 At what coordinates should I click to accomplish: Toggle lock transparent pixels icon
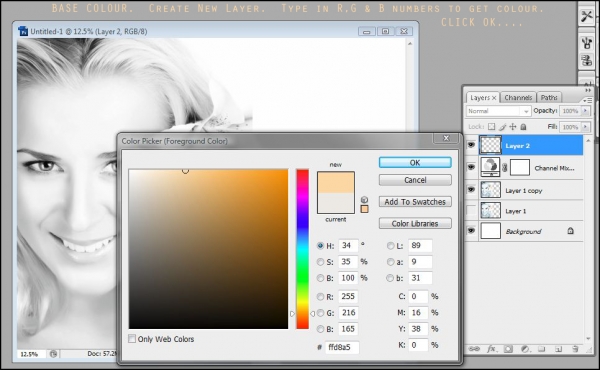[x=491, y=127]
